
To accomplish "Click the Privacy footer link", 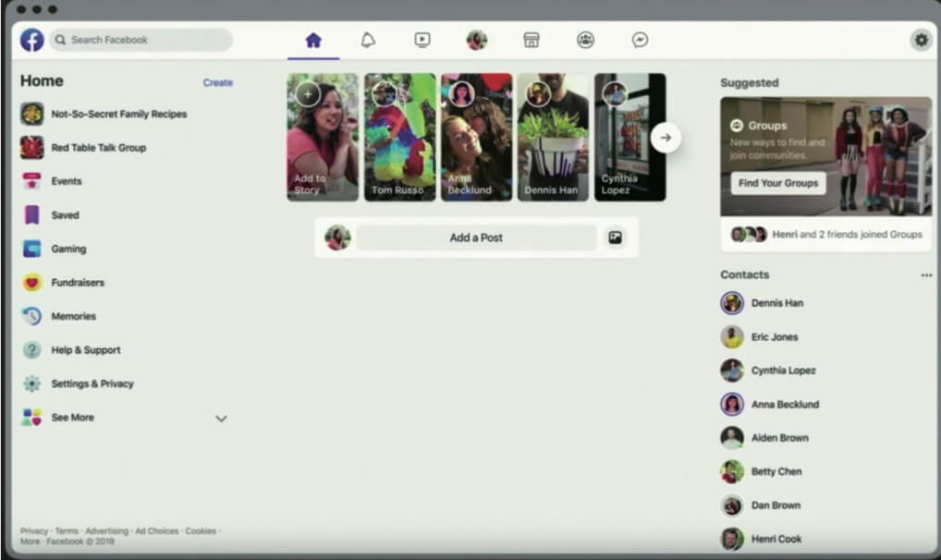I will [34, 530].
